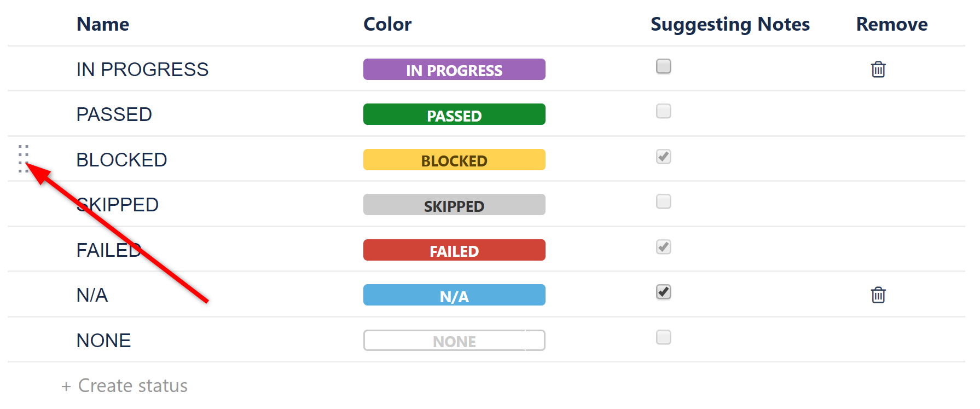The image size is (980, 409).
Task: Uncheck Suggesting Notes for N/A
Action: click(663, 292)
